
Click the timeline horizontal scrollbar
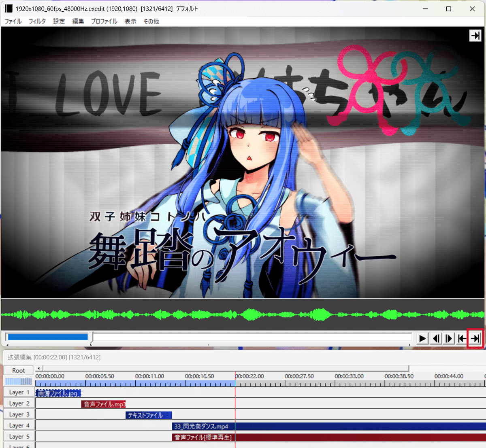tap(225, 368)
